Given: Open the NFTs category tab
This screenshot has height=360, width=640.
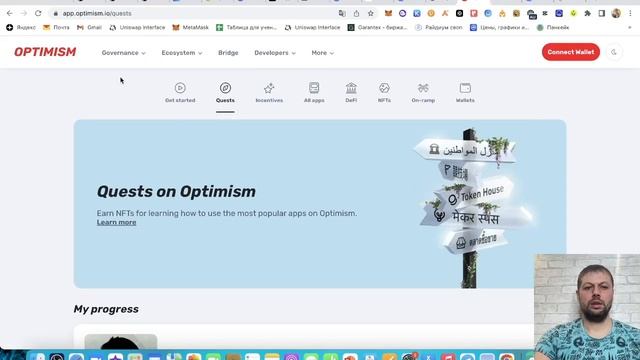Looking at the screenshot, I should (384, 93).
